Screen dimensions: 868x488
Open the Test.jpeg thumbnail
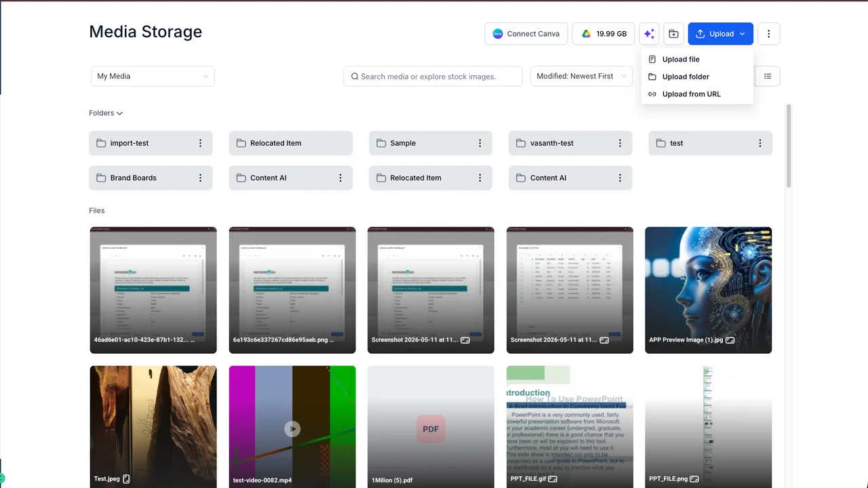click(153, 427)
